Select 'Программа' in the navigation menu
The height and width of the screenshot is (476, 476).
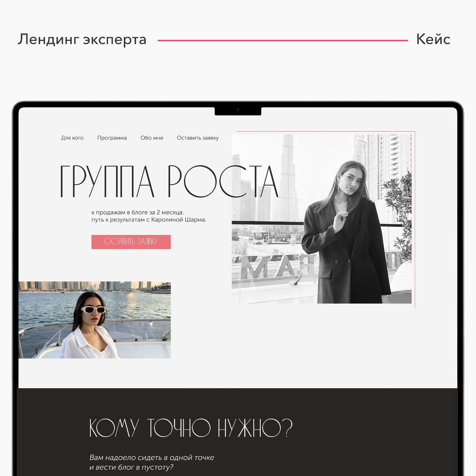pyautogui.click(x=112, y=138)
